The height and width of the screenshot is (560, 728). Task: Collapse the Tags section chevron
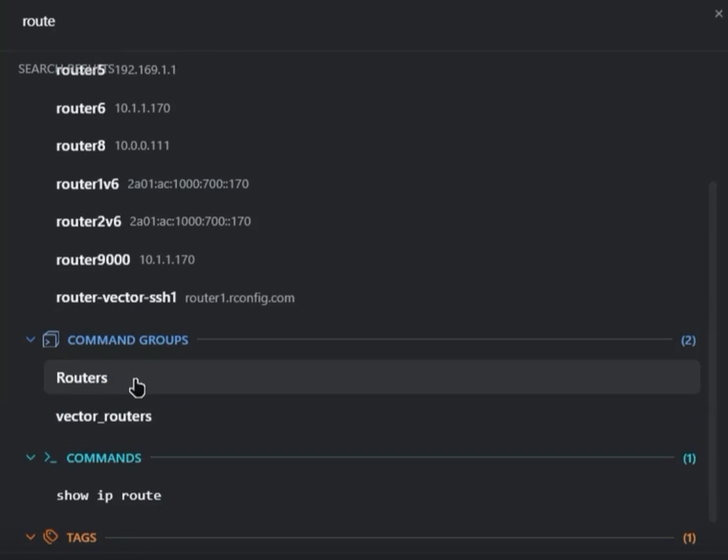31,537
